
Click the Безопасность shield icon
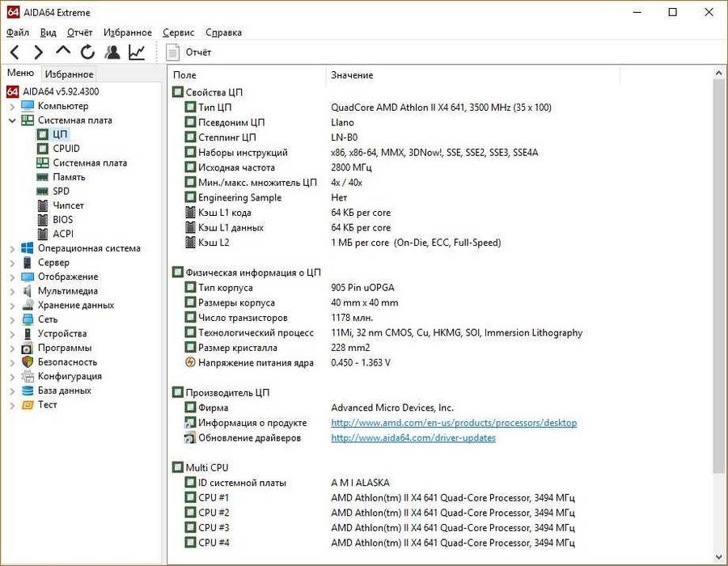tap(28, 362)
